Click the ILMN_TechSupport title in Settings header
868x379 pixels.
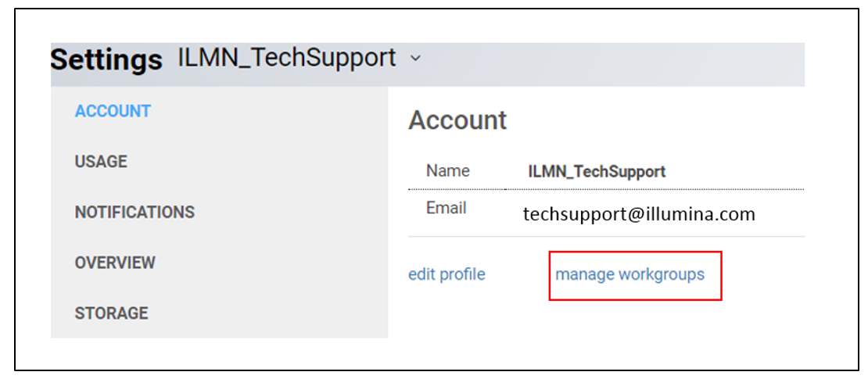(287, 58)
